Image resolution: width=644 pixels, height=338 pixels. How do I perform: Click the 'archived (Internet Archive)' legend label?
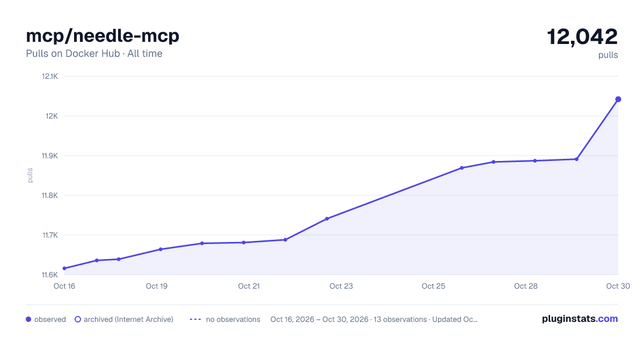(128, 319)
